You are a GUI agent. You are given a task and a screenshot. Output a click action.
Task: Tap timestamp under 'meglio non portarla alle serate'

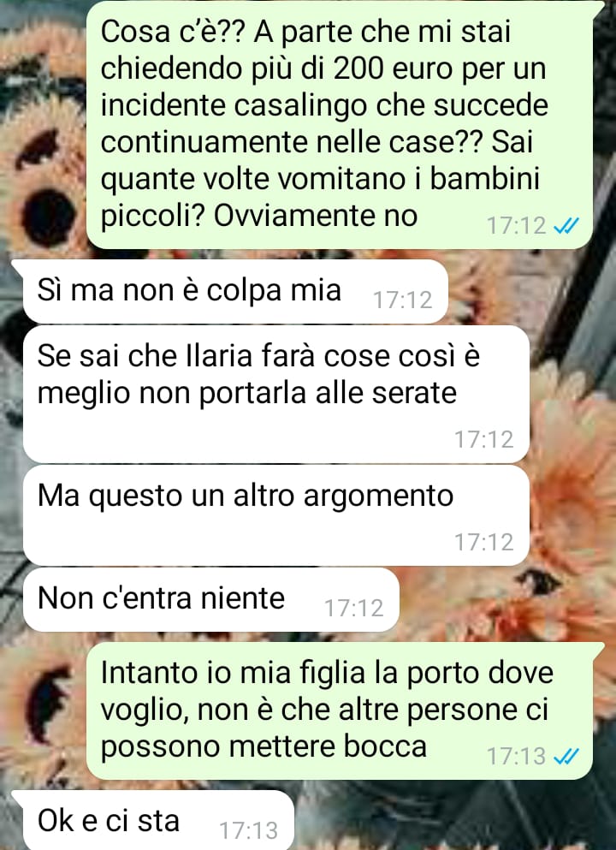(483, 440)
